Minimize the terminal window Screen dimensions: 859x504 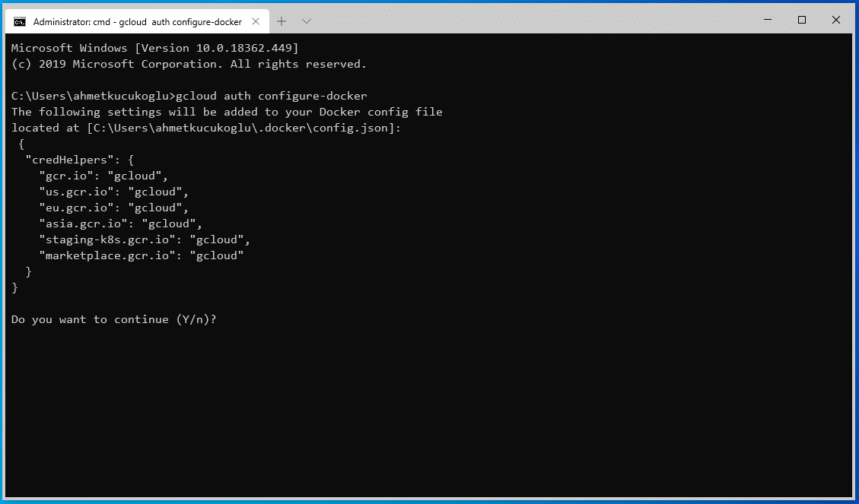(x=767, y=20)
